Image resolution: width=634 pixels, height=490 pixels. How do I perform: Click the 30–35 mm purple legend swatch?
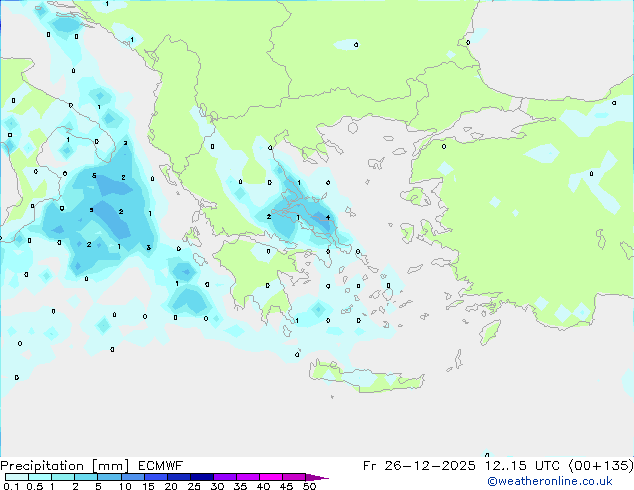(225, 477)
